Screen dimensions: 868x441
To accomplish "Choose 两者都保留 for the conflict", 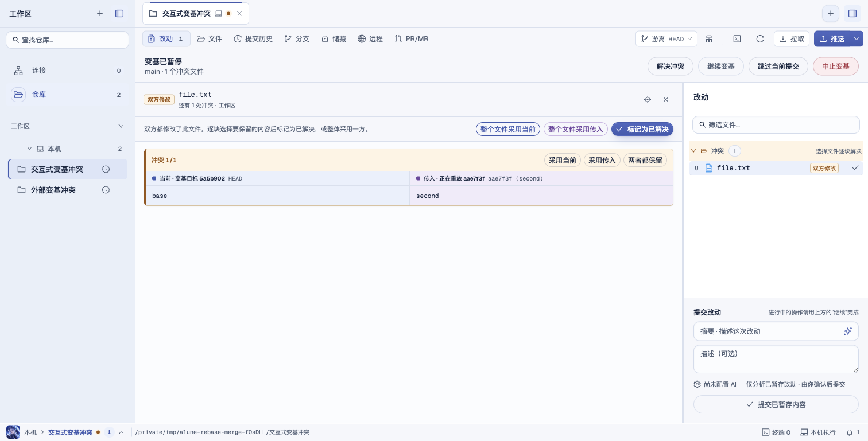I will pyautogui.click(x=645, y=161).
